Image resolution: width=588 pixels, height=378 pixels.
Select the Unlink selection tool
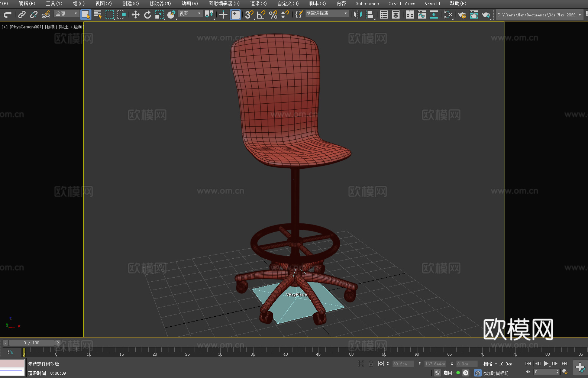pyautogui.click(x=34, y=14)
